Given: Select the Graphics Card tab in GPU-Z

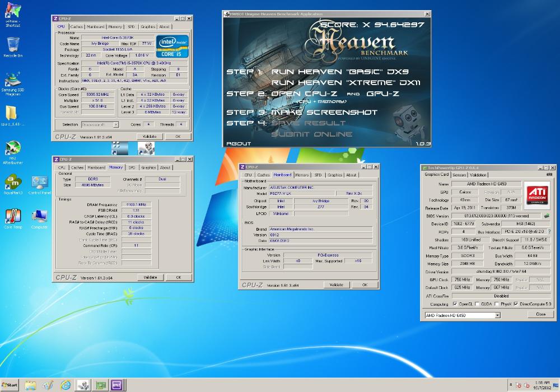Looking at the screenshot, I should (x=436, y=175).
